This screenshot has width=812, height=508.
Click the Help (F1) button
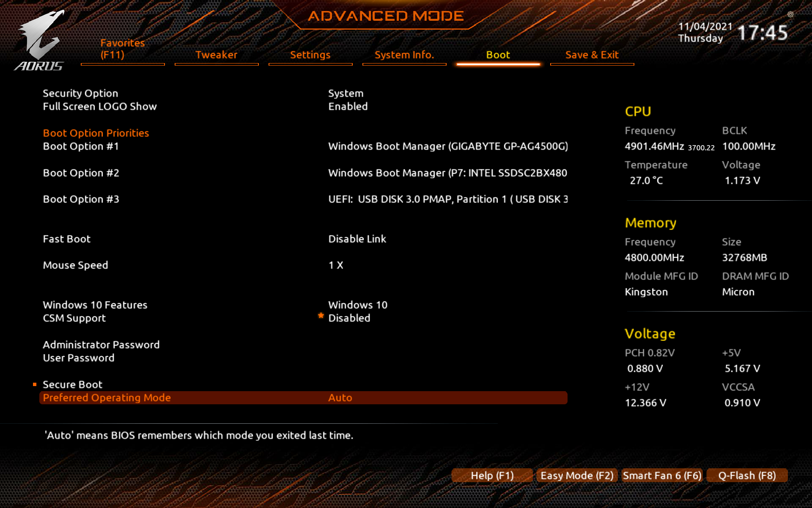492,475
